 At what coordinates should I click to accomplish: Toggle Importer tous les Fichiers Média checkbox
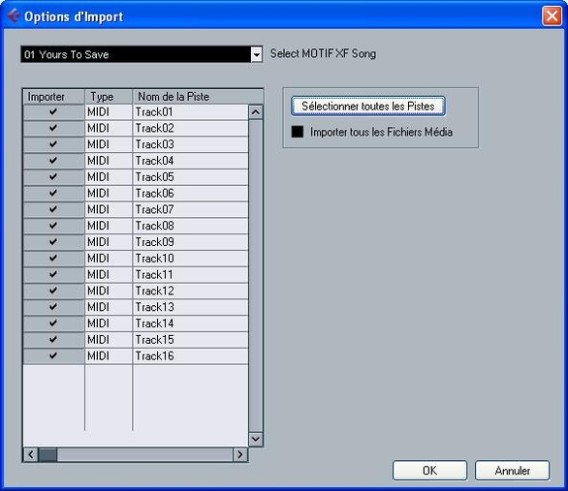297,132
